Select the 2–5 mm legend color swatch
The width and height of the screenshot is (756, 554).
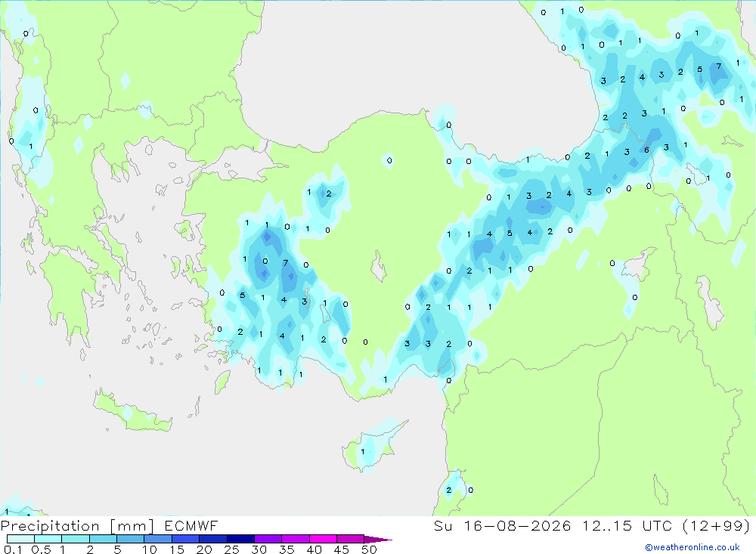coord(103,539)
